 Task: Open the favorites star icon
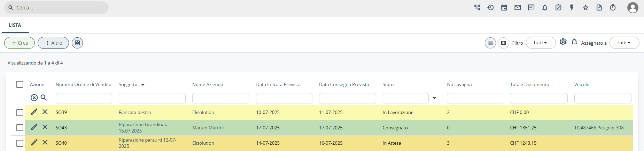[x=585, y=8]
